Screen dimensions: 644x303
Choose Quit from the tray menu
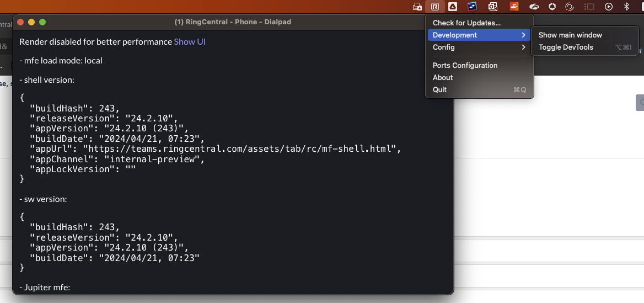[x=479, y=89]
